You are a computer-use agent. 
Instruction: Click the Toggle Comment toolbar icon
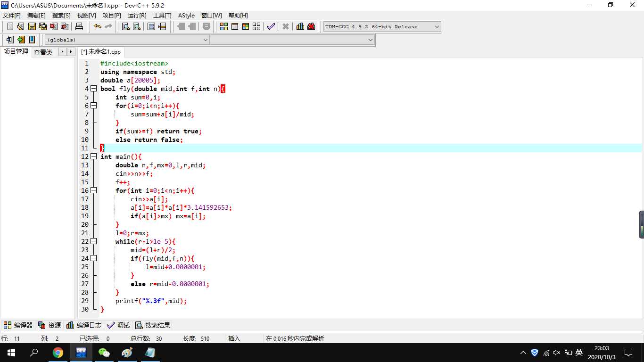(206, 26)
